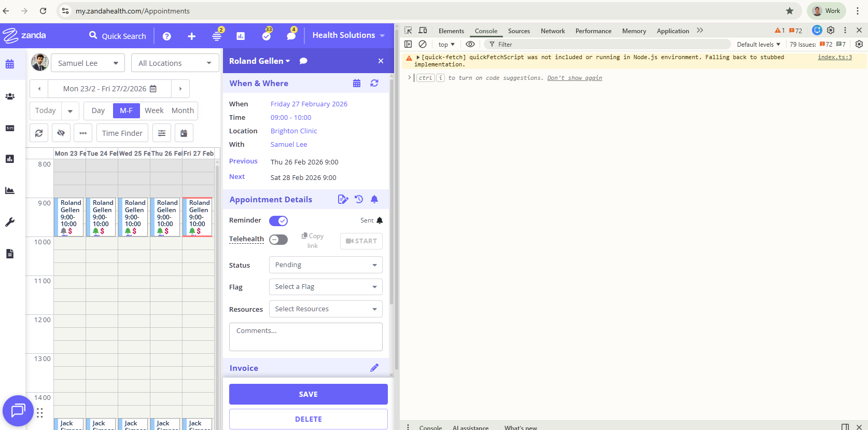Click the add new plus icon
This screenshot has width=868, height=430.
pyautogui.click(x=191, y=36)
